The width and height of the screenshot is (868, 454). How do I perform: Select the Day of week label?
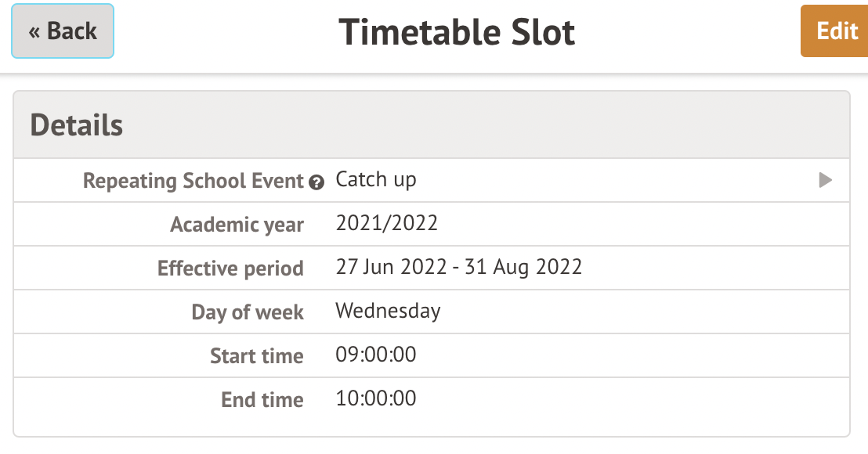[248, 312]
